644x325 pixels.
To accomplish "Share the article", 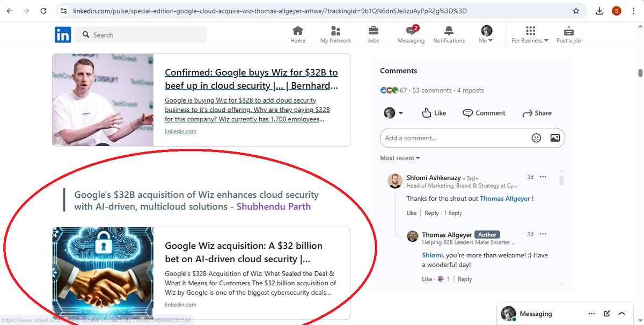I will click(537, 113).
